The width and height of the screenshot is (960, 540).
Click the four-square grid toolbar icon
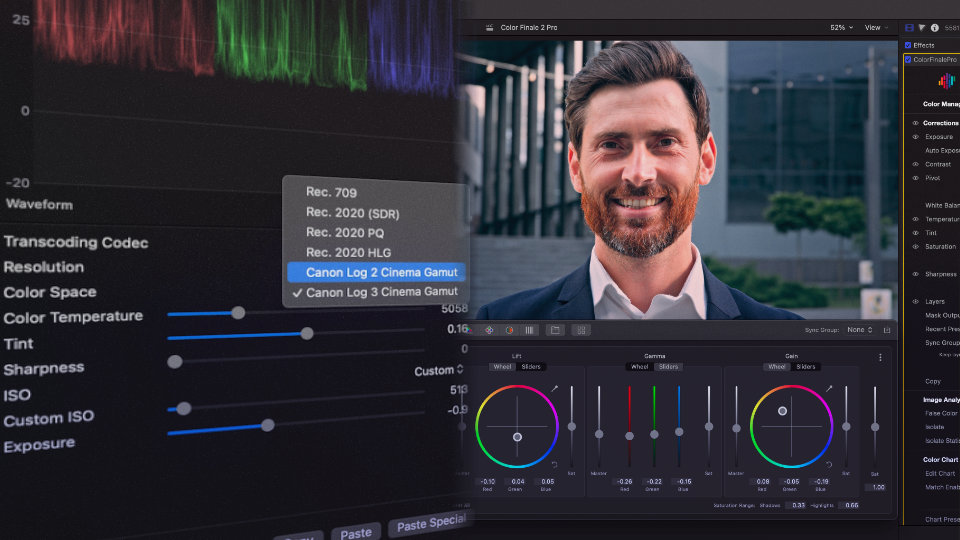coord(581,330)
